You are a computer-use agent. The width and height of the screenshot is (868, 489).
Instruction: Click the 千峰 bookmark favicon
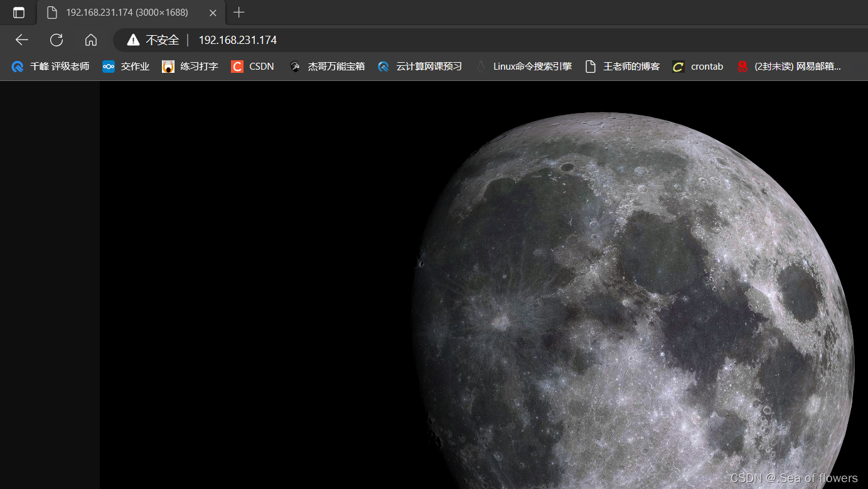(18, 67)
